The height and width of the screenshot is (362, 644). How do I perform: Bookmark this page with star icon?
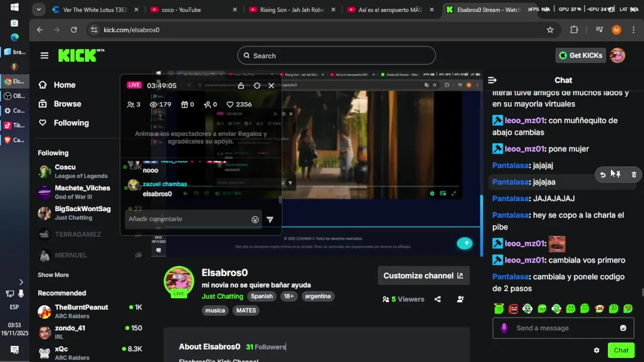pos(550,30)
